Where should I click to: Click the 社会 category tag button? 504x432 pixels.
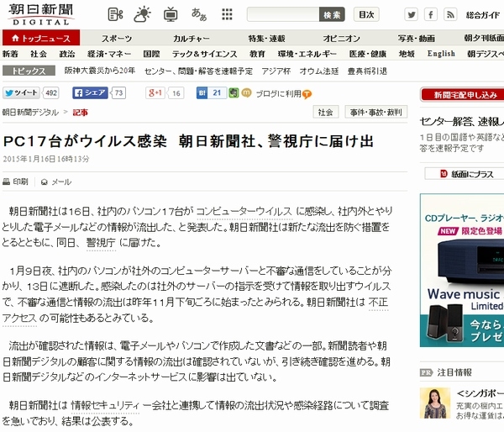pos(326,112)
